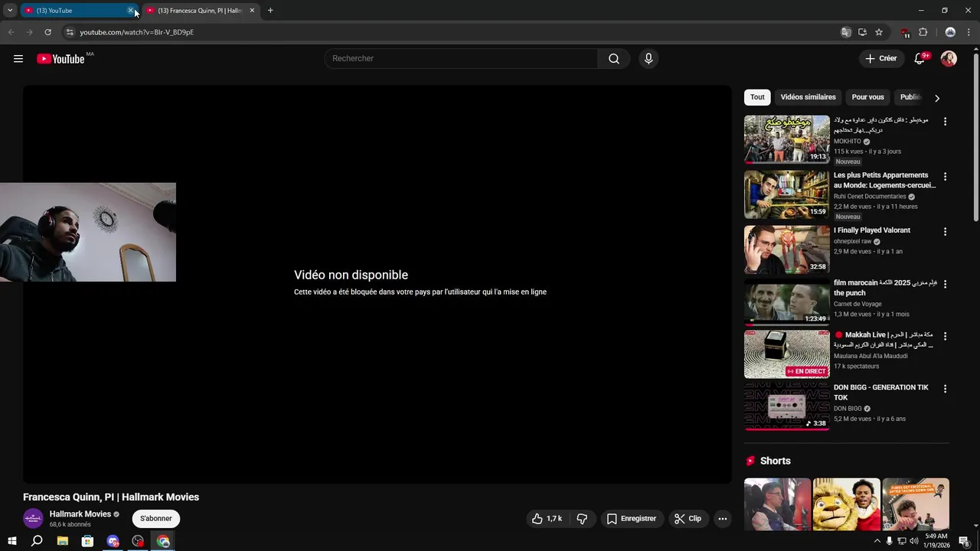Open Windows Start menu
The width and height of the screenshot is (980, 551).
(11, 541)
